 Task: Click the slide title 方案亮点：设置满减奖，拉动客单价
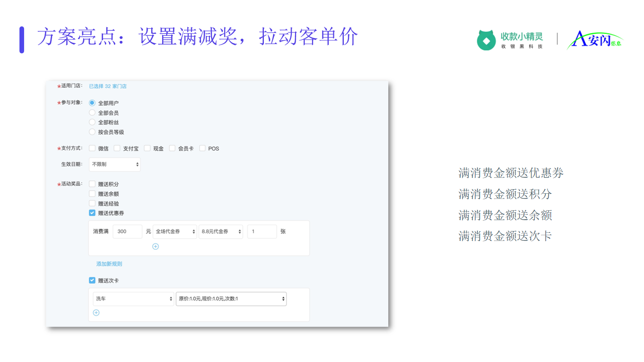pos(198,37)
